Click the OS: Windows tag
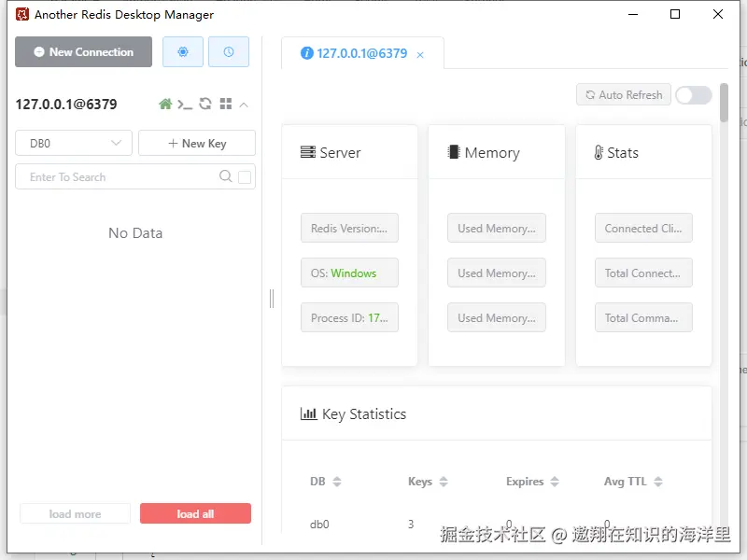 tap(349, 273)
